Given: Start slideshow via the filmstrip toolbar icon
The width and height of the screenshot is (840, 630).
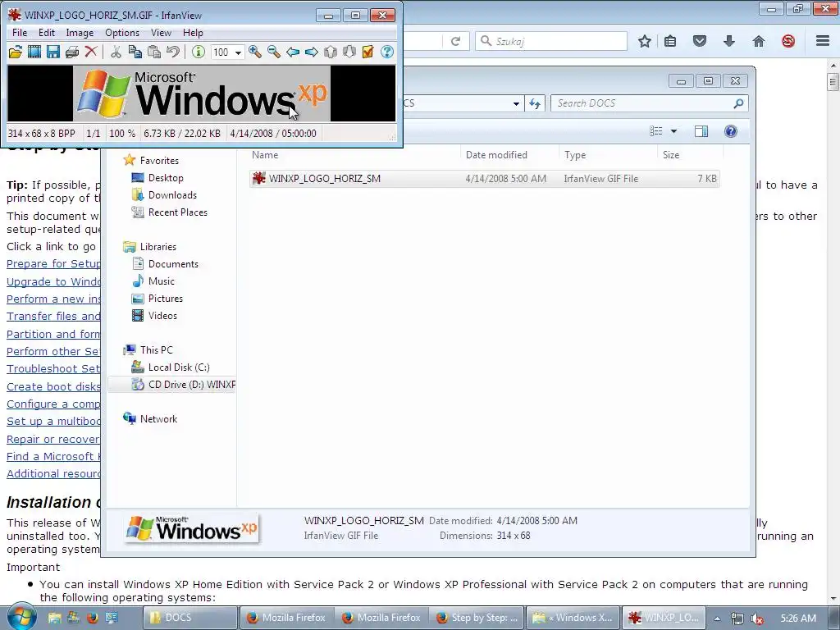Looking at the screenshot, I should (34, 52).
